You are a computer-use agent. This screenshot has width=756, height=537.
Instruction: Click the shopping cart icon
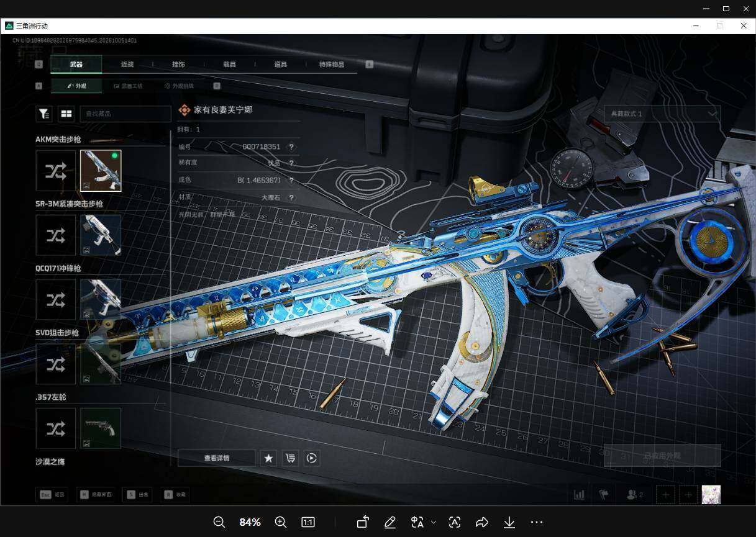click(290, 458)
